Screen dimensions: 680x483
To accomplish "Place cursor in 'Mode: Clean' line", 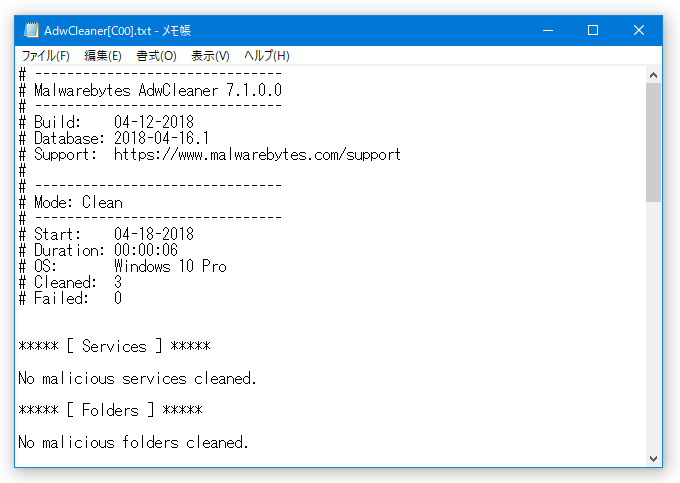I will 71,202.
